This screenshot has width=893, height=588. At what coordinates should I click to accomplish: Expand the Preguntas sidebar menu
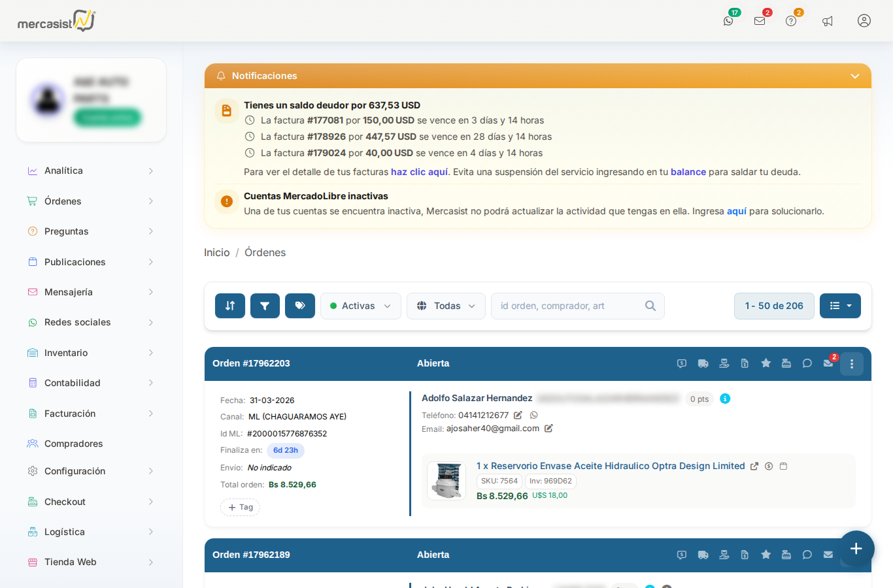91,231
